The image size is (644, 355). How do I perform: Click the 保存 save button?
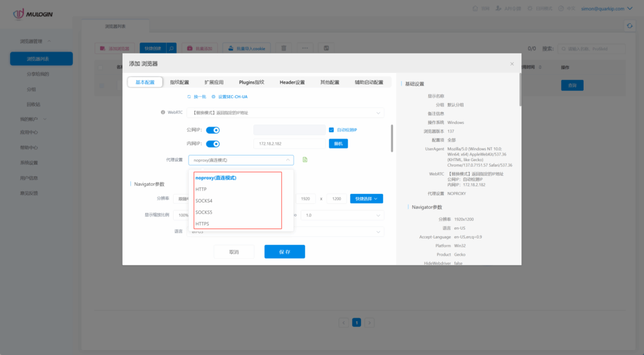click(285, 252)
